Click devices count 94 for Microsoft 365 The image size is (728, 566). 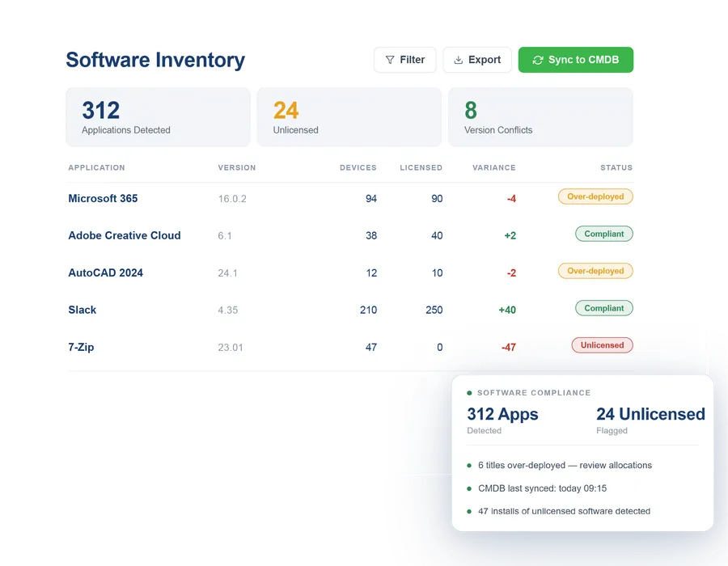[x=371, y=199]
